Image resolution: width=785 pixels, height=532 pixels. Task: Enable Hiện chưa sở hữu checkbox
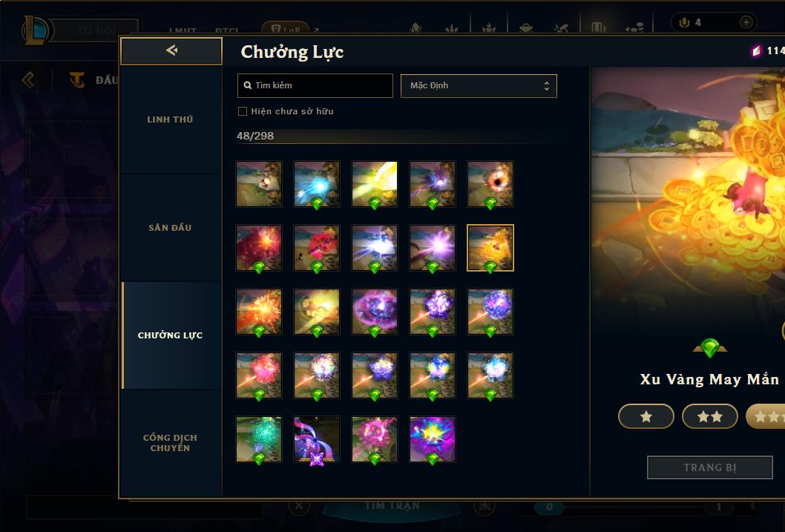click(243, 111)
